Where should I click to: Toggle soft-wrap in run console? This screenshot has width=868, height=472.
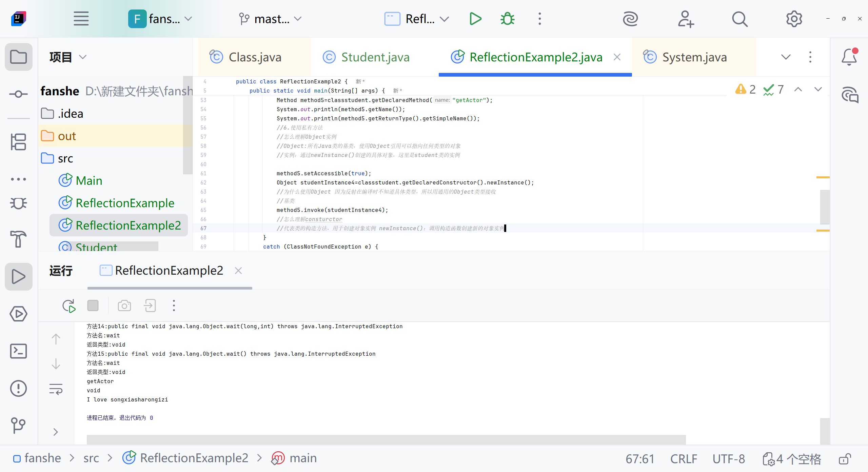(56, 389)
